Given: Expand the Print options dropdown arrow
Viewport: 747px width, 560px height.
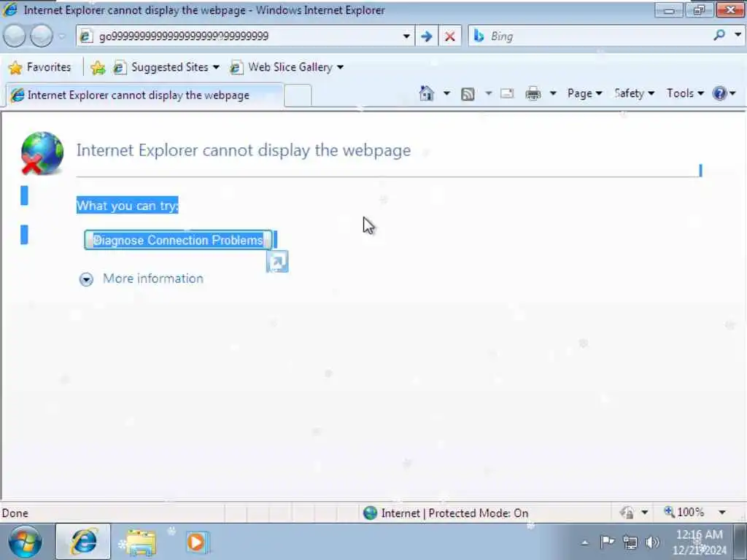Looking at the screenshot, I should click(553, 93).
